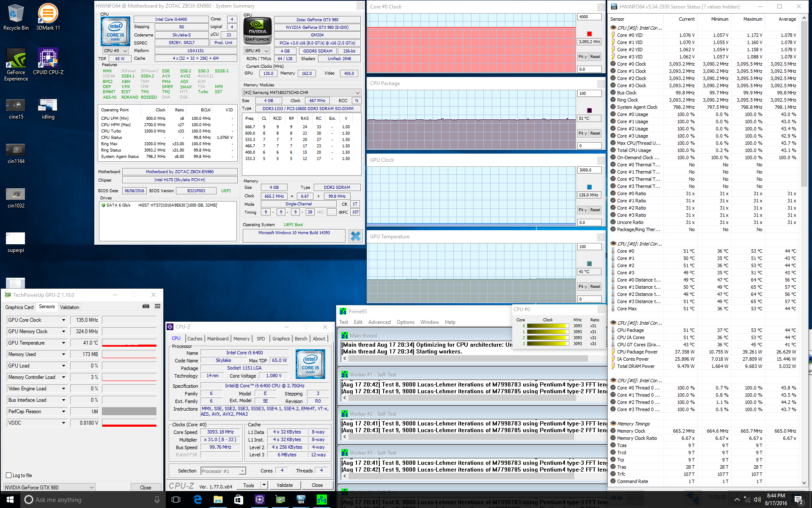812x508 pixels.
Task: Switch to Prime95 via its taskbar icon
Action: [x=321, y=500]
